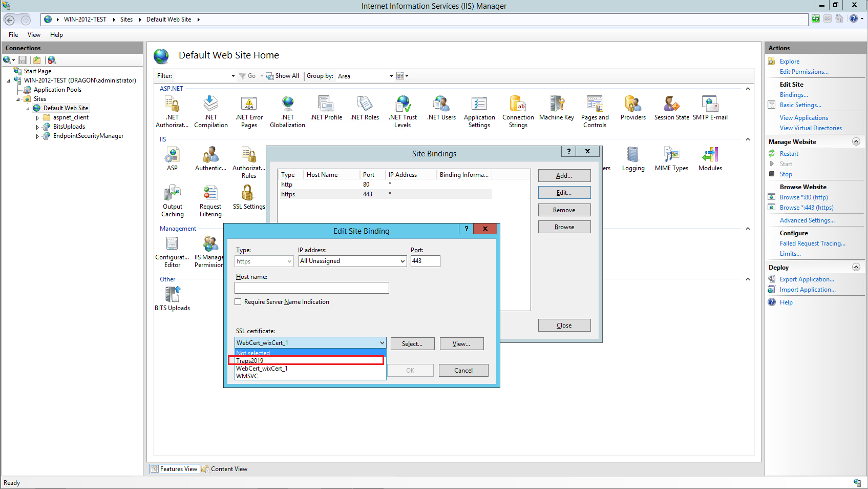The height and width of the screenshot is (489, 868).
Task: Open the Modules feature icon
Action: tap(710, 159)
